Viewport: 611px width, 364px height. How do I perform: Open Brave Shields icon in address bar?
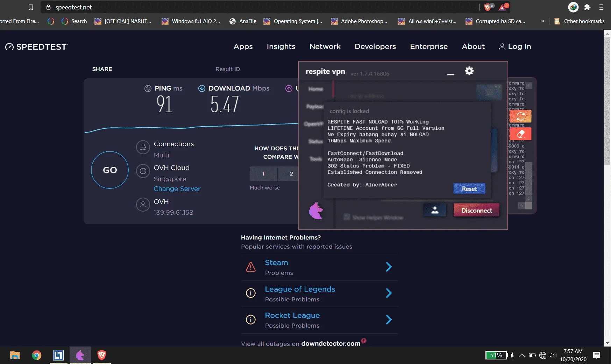point(488,7)
